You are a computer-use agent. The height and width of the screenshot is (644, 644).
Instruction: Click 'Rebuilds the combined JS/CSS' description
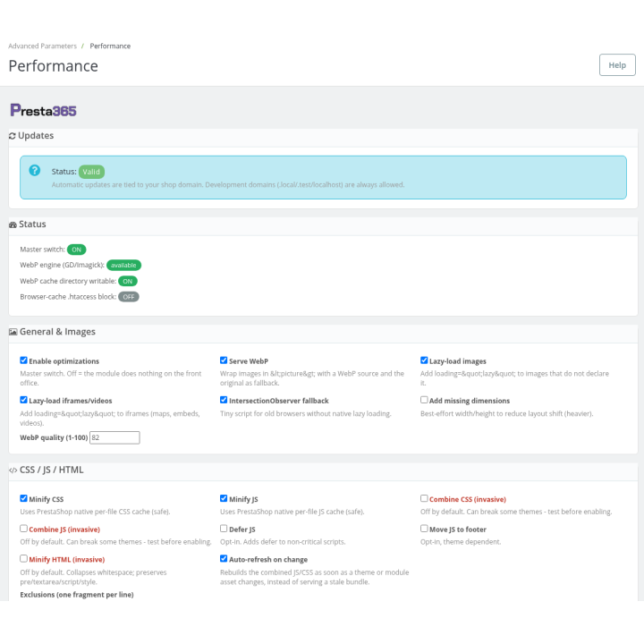point(315,577)
